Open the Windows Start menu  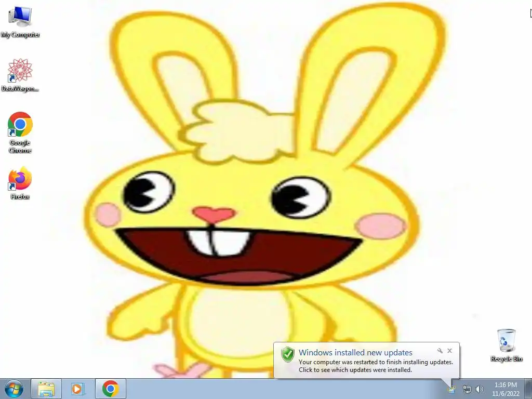(x=14, y=389)
